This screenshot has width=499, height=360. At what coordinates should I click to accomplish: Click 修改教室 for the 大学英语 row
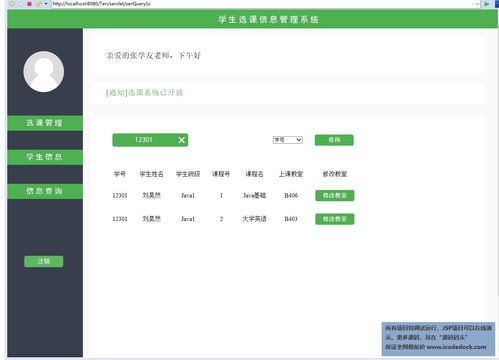pos(335,219)
